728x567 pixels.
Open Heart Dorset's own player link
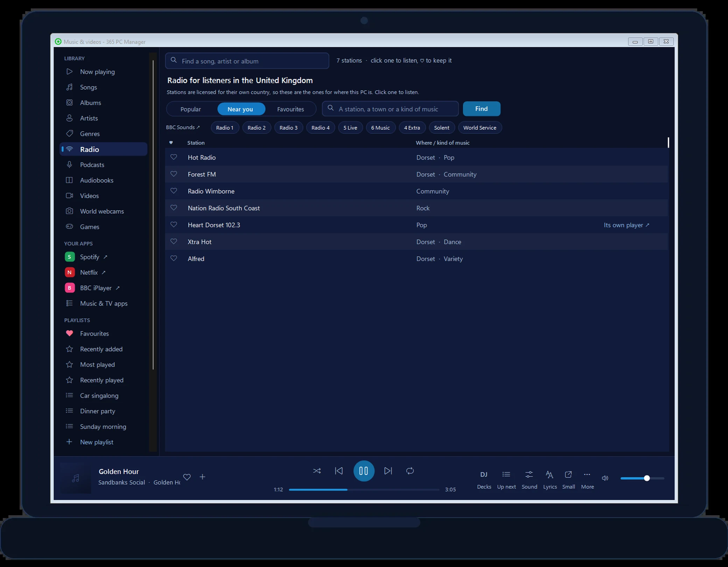[x=626, y=225]
